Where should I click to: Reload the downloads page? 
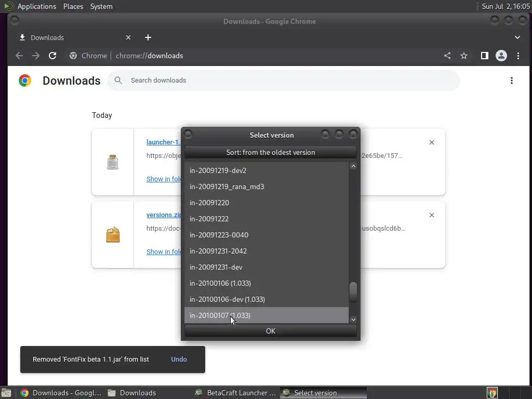point(52,56)
